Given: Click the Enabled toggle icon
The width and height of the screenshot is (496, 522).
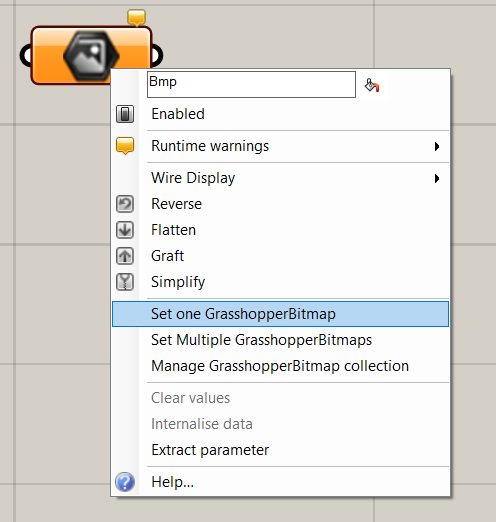Looking at the screenshot, I should pos(125,114).
